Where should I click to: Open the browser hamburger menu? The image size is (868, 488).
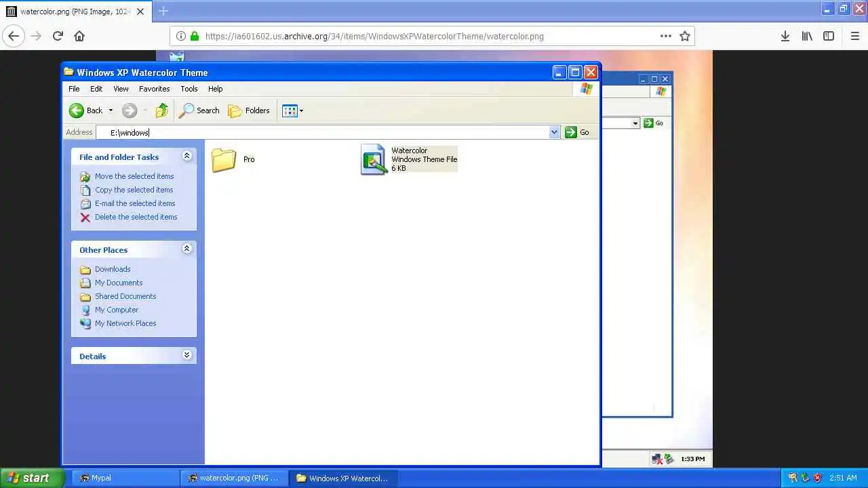[x=855, y=36]
